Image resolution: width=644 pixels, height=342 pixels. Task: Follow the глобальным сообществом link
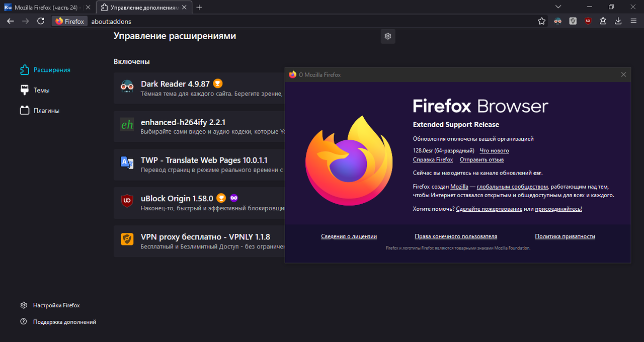[512, 187]
